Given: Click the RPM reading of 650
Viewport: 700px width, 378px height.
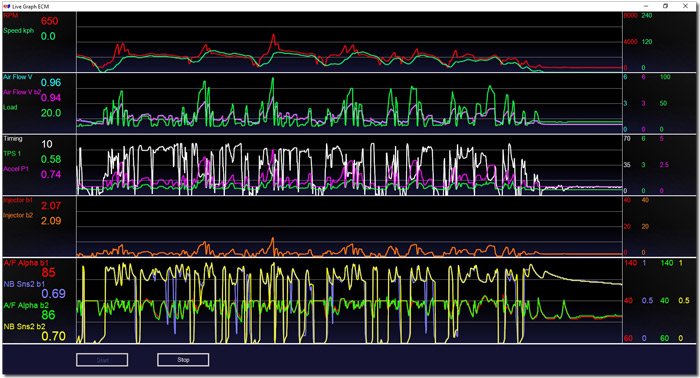Looking at the screenshot, I should tap(50, 21).
